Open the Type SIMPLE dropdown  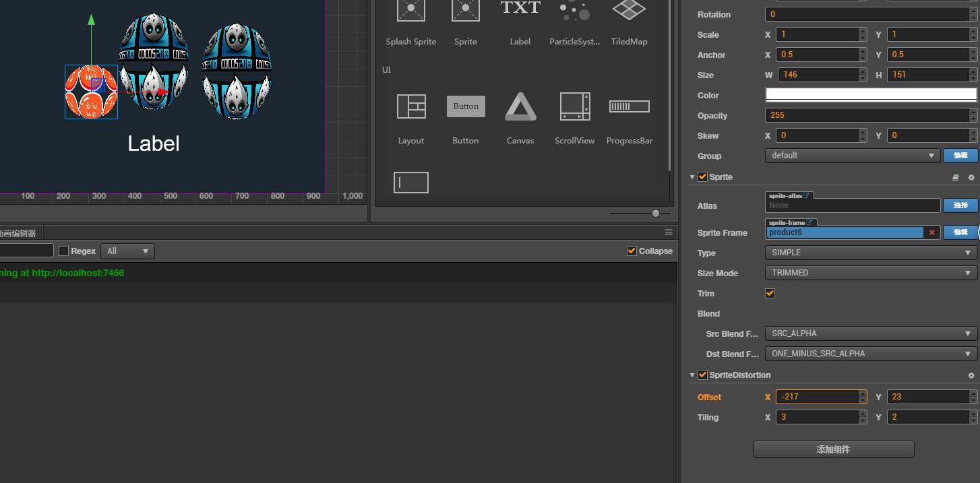tap(871, 253)
